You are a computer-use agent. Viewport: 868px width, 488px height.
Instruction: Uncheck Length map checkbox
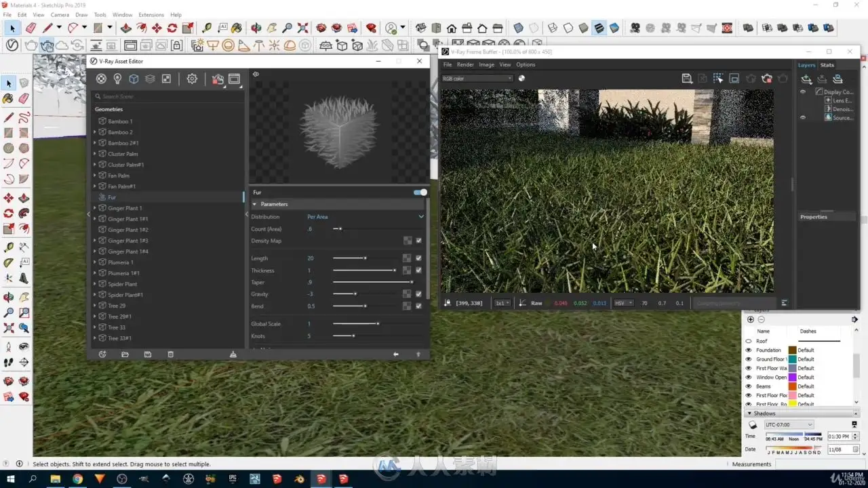pos(418,258)
